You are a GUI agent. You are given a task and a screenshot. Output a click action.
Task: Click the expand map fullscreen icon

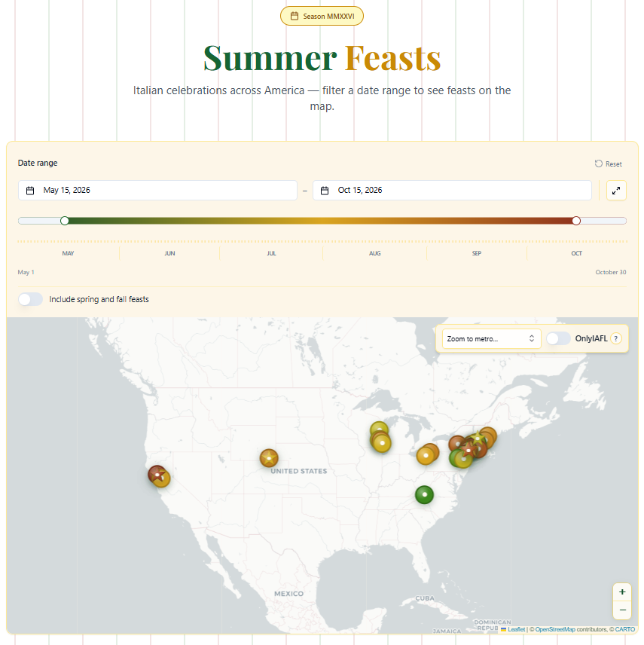(x=615, y=191)
